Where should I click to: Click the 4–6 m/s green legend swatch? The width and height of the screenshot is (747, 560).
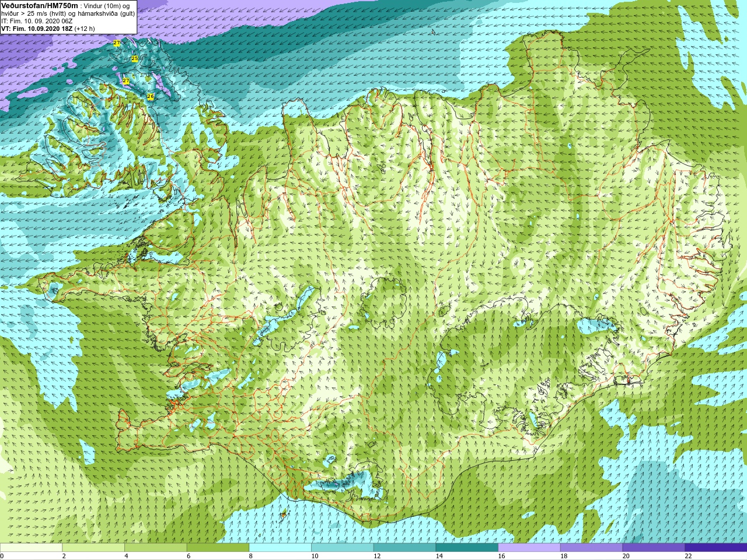pos(156,548)
